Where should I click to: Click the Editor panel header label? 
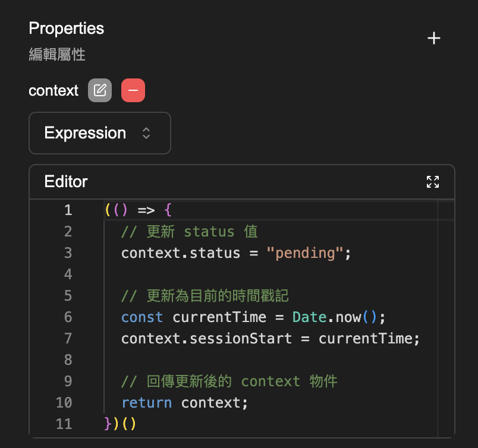(66, 182)
